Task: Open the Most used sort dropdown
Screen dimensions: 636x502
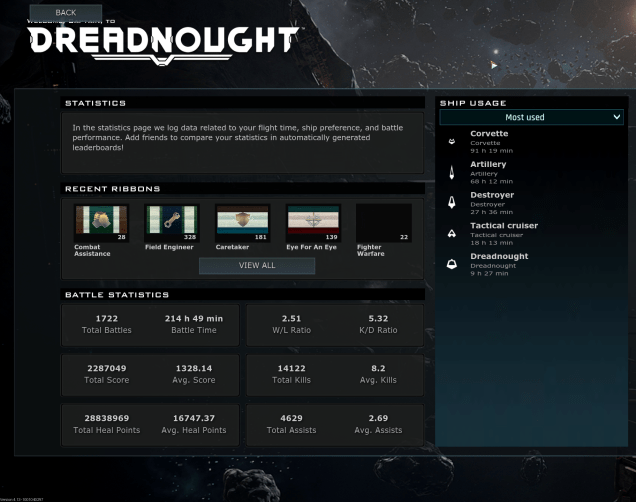Action: pos(530,117)
